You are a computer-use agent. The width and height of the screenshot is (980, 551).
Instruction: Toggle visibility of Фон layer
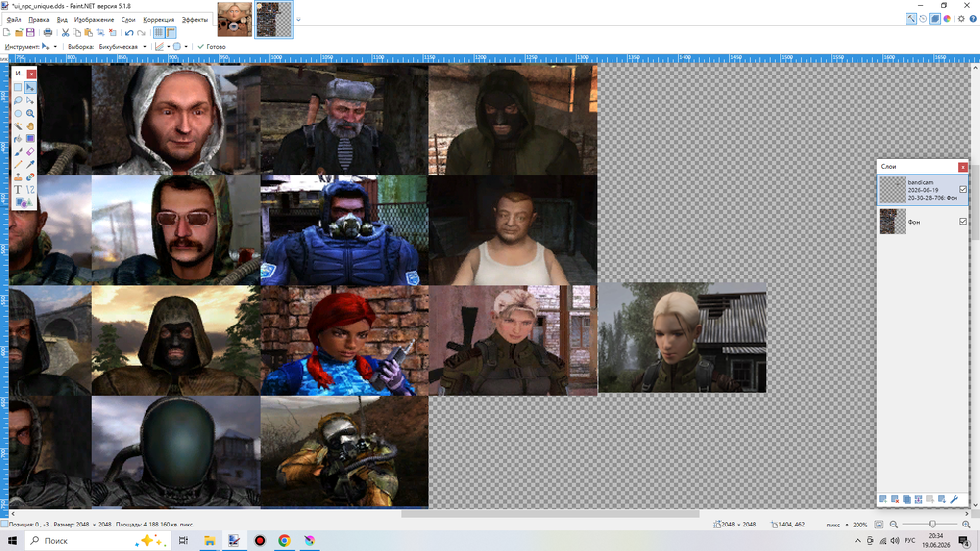(x=963, y=221)
